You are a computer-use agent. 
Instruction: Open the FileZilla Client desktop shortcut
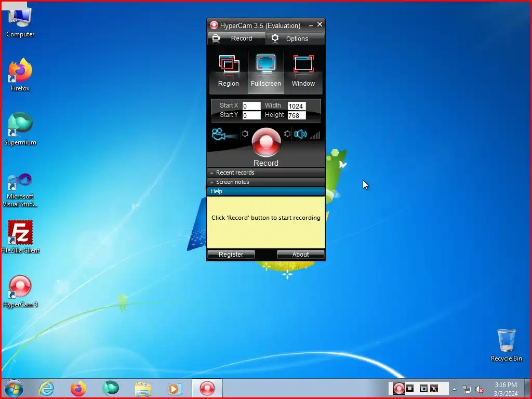[x=20, y=237]
